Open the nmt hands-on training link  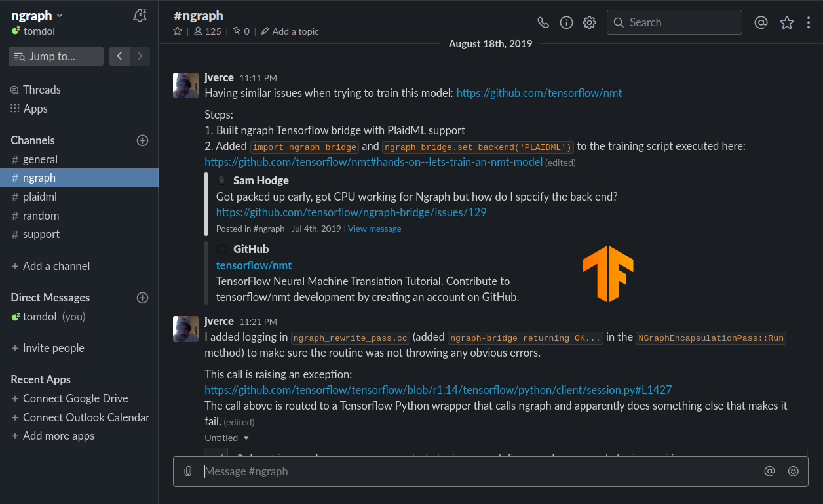click(x=373, y=162)
